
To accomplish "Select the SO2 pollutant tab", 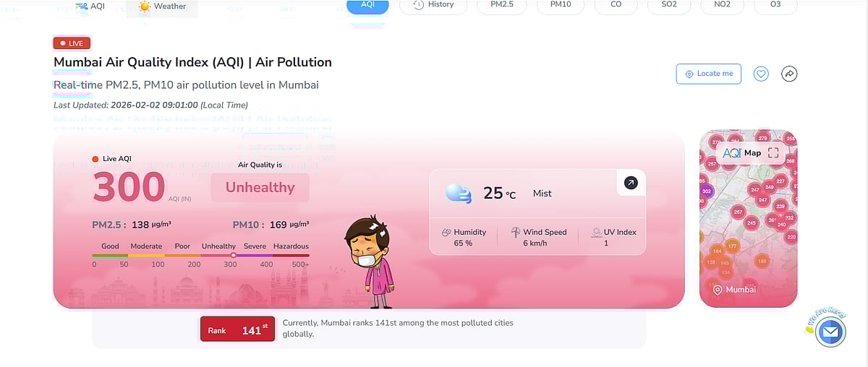I will click(669, 5).
